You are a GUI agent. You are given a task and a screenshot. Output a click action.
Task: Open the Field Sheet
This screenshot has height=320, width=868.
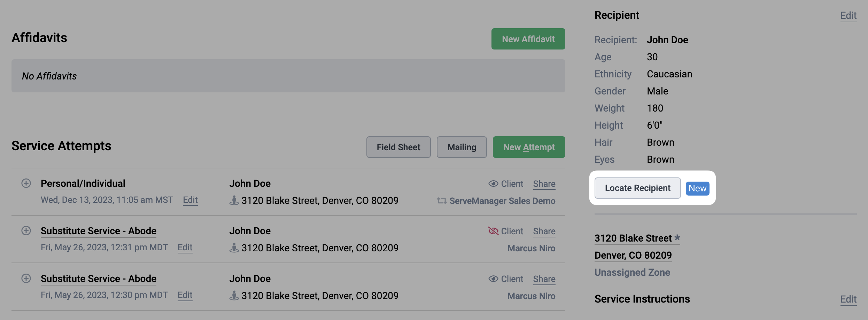[398, 147]
